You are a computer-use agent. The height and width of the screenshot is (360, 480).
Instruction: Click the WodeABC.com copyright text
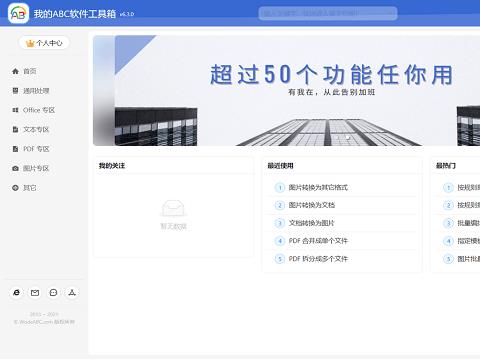coord(44,322)
